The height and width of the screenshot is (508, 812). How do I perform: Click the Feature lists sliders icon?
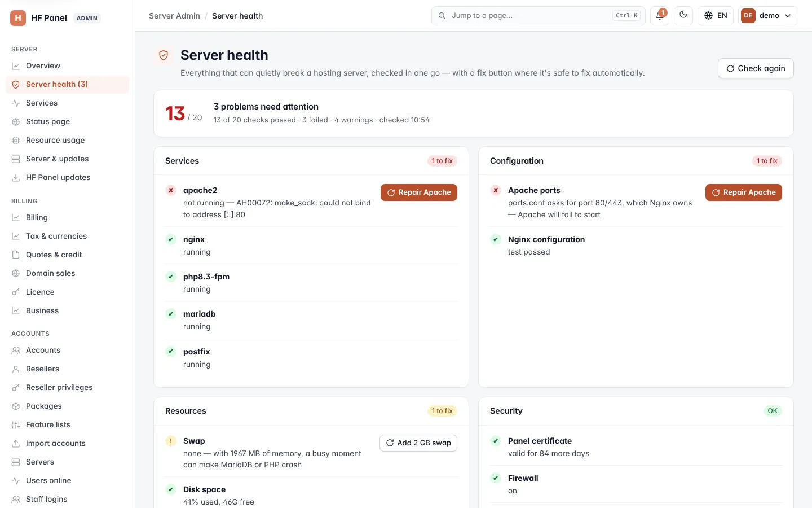(x=16, y=424)
